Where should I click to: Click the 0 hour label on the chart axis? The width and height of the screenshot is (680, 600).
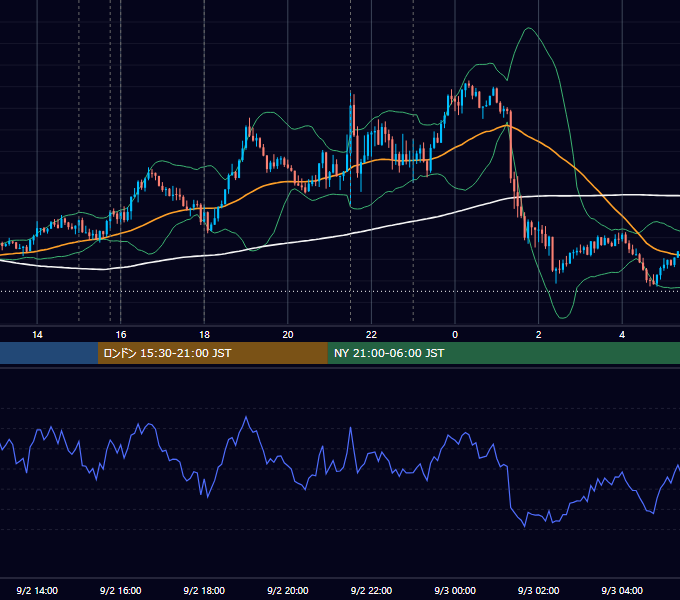[455, 335]
